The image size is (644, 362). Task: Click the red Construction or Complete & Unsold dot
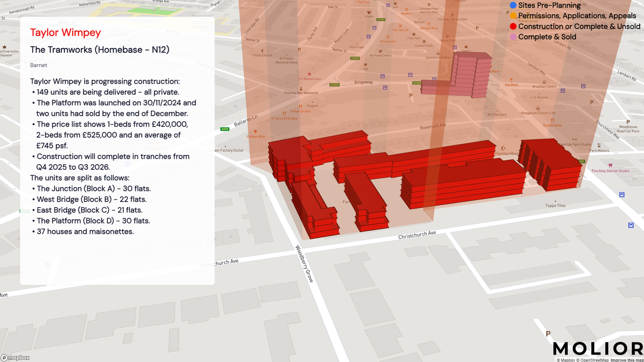coord(513,26)
